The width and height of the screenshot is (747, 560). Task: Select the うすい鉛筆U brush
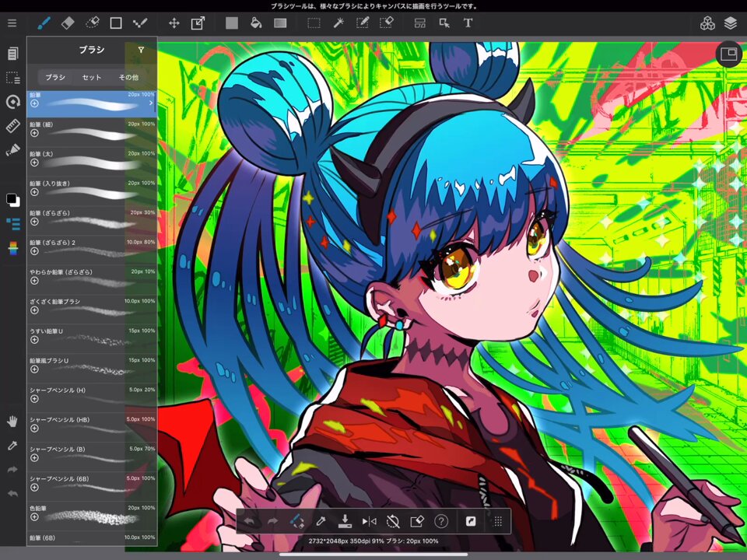pyautogui.click(x=92, y=338)
